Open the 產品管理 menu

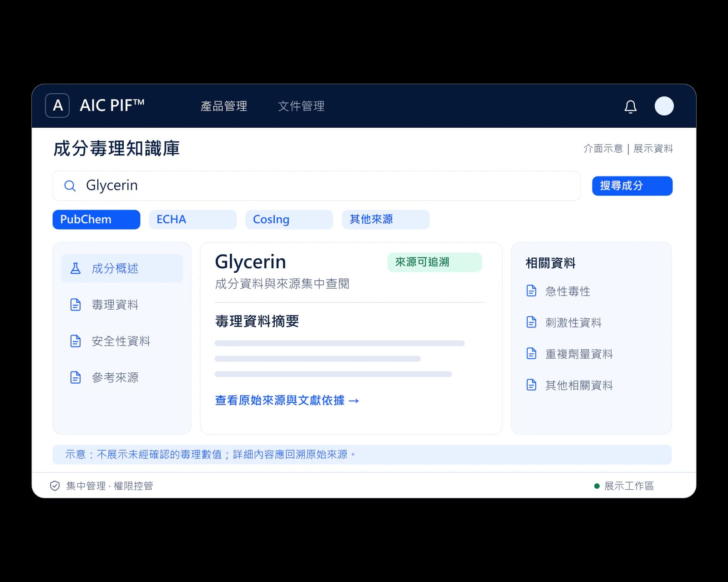click(224, 106)
